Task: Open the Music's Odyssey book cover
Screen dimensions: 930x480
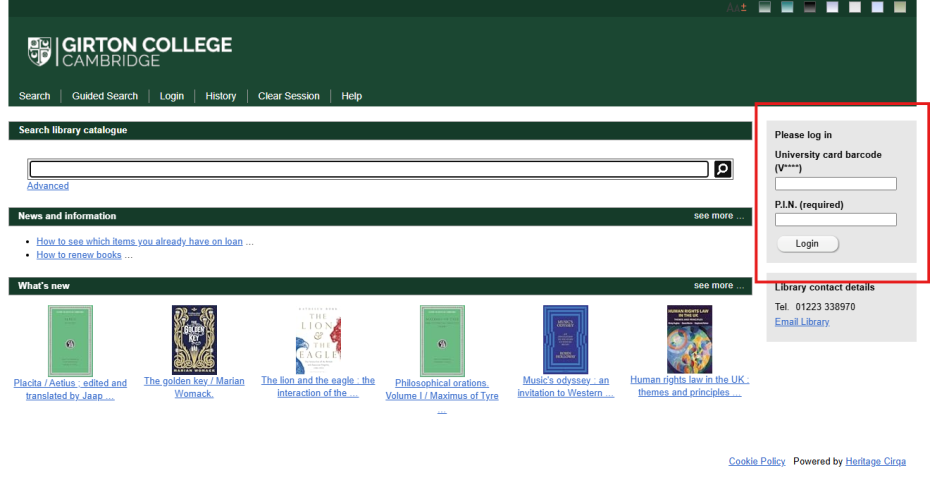Action: click(x=565, y=340)
